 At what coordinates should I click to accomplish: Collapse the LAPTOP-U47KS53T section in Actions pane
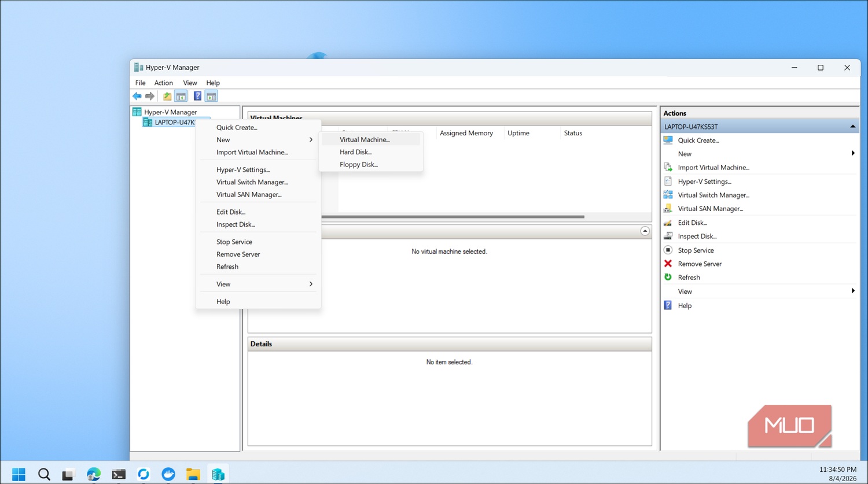852,126
